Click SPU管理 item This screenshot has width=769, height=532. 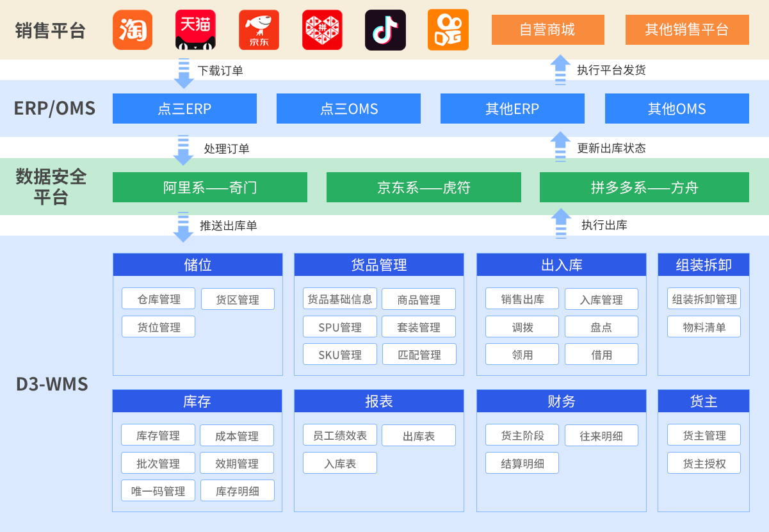pos(340,327)
